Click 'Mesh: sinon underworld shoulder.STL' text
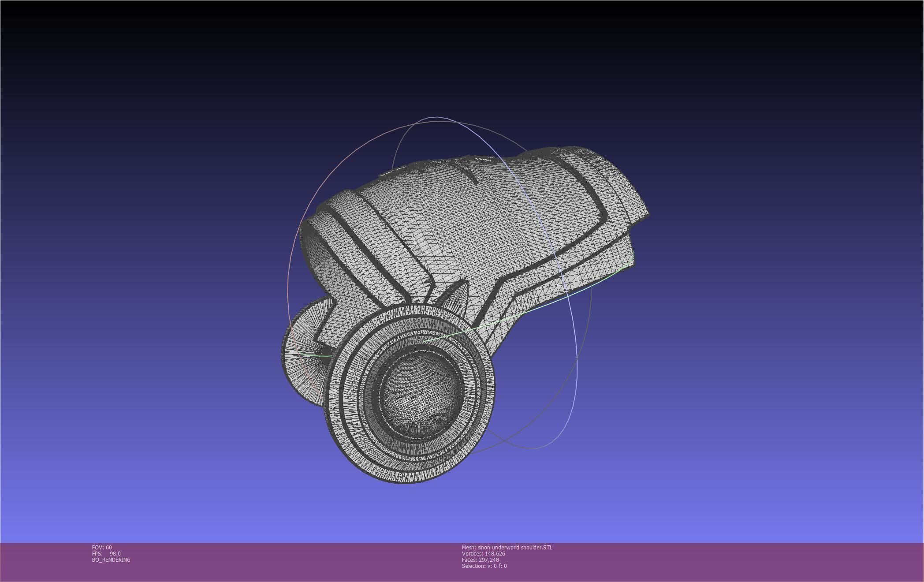924x582 pixels. (x=507, y=547)
